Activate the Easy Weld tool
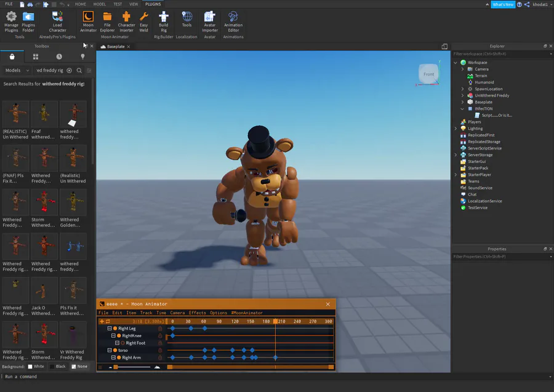 click(x=143, y=22)
